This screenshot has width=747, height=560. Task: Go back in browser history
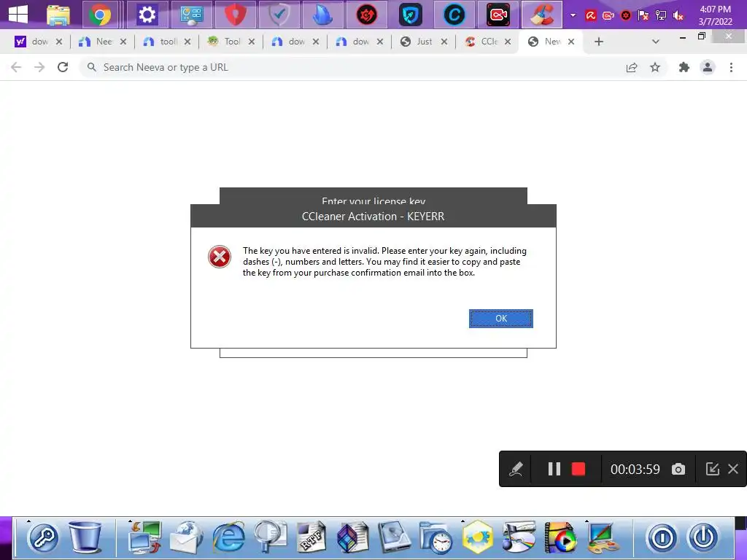[x=16, y=67]
